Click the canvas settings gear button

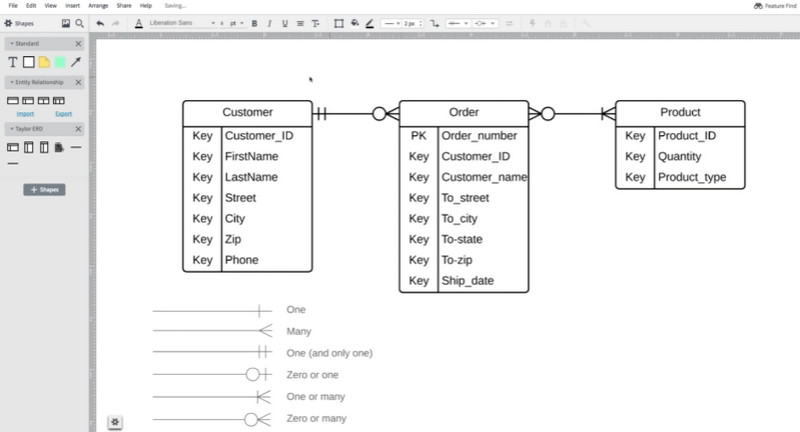tap(115, 422)
